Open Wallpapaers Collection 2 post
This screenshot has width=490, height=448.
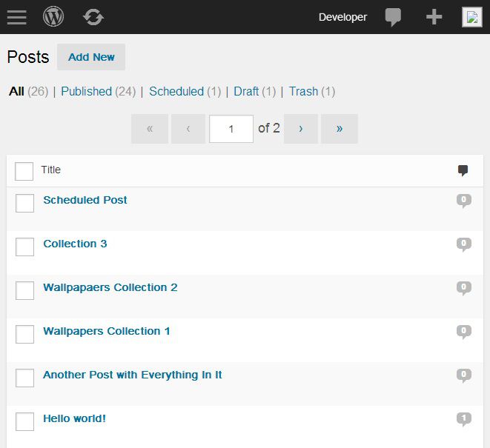click(x=110, y=287)
